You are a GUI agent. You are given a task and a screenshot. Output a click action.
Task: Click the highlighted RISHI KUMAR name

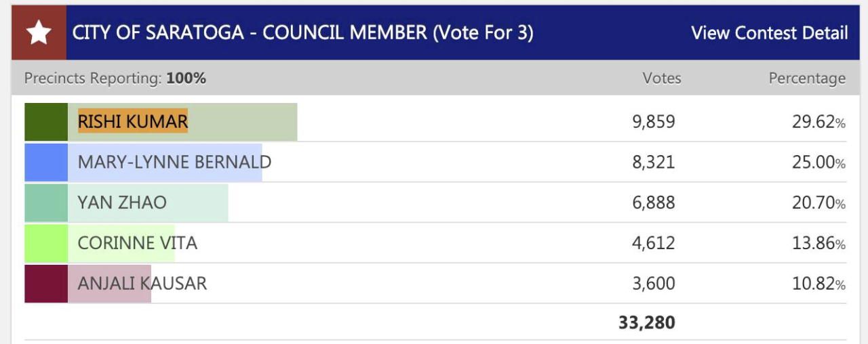(133, 122)
